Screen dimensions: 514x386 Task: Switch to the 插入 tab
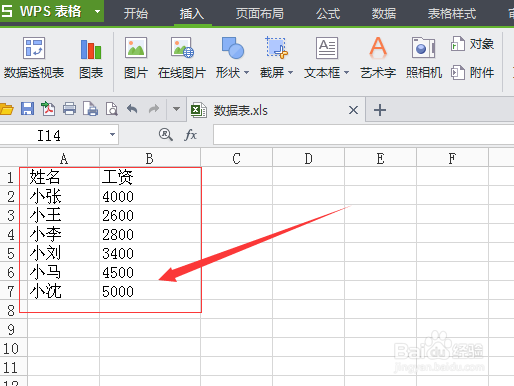tap(192, 14)
